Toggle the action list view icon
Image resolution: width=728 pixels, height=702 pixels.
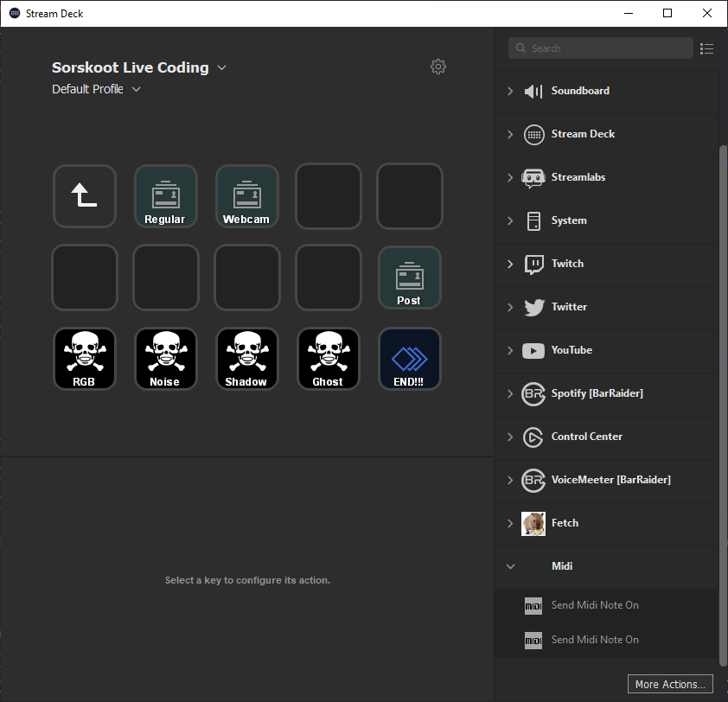706,48
